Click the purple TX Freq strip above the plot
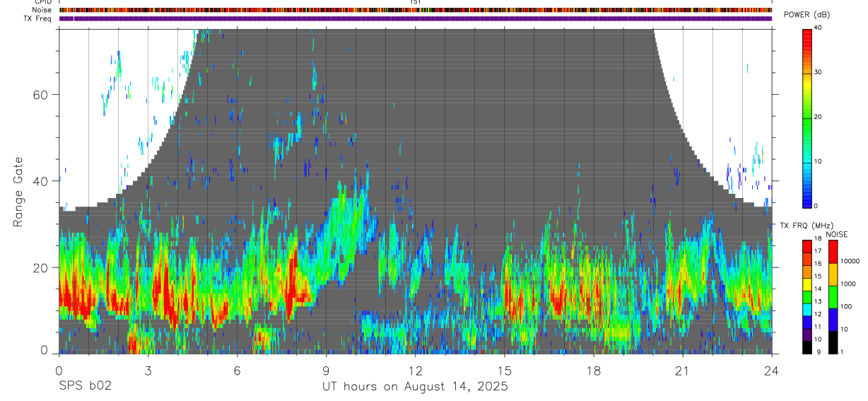Image resolution: width=868 pixels, height=401 pixels. click(416, 18)
